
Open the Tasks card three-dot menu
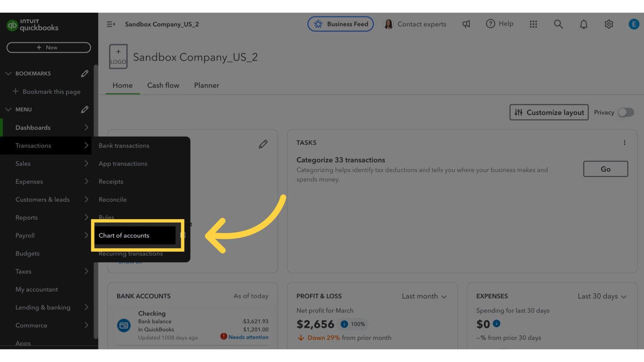[x=625, y=142]
